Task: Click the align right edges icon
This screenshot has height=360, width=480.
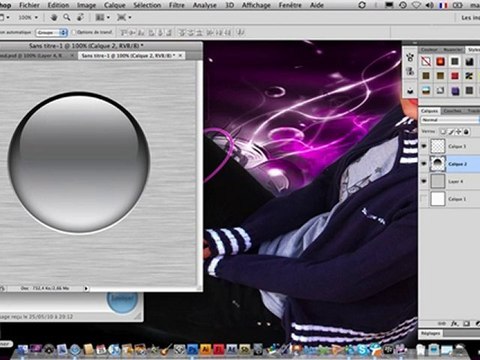Action: [169, 32]
